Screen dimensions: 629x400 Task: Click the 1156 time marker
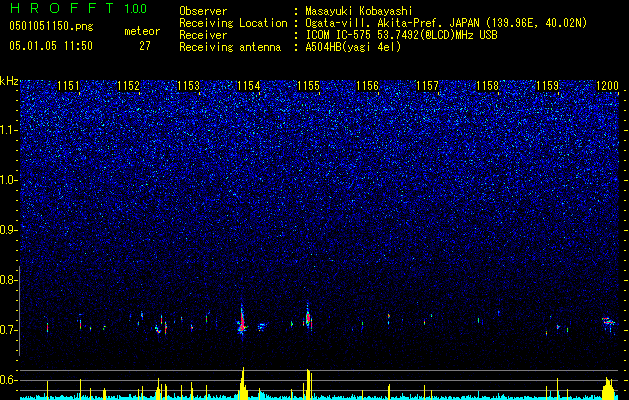click(367, 86)
